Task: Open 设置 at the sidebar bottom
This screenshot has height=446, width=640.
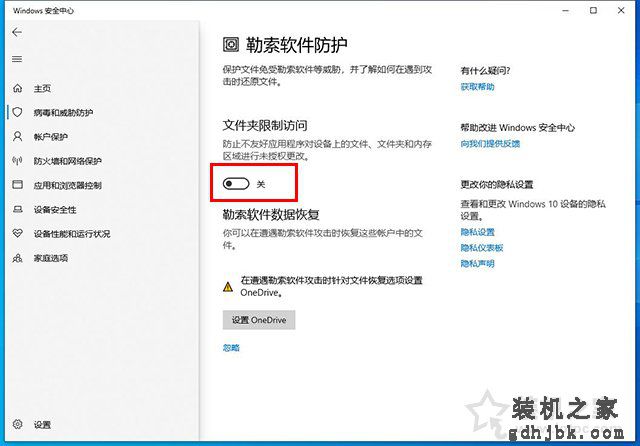Action: click(42, 425)
